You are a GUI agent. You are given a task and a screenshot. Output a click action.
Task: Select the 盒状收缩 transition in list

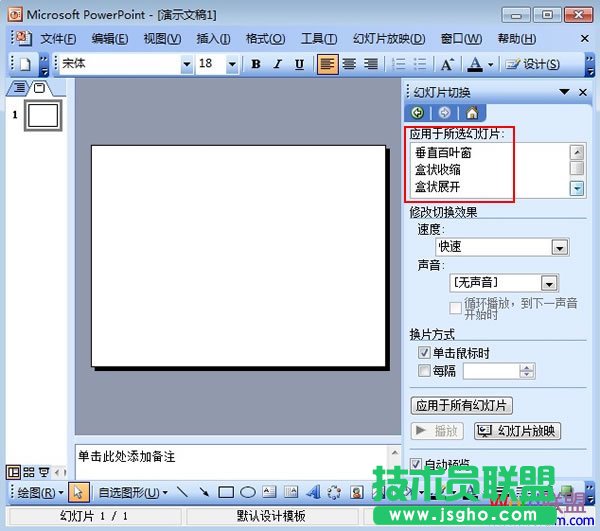[x=438, y=170]
